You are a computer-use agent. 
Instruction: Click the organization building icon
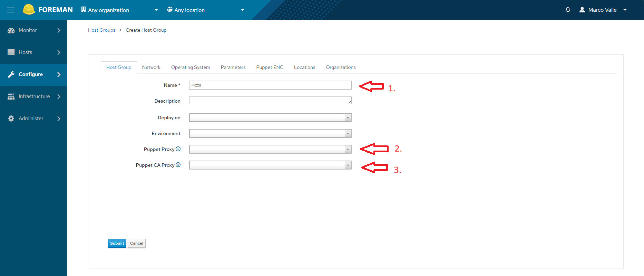84,10
